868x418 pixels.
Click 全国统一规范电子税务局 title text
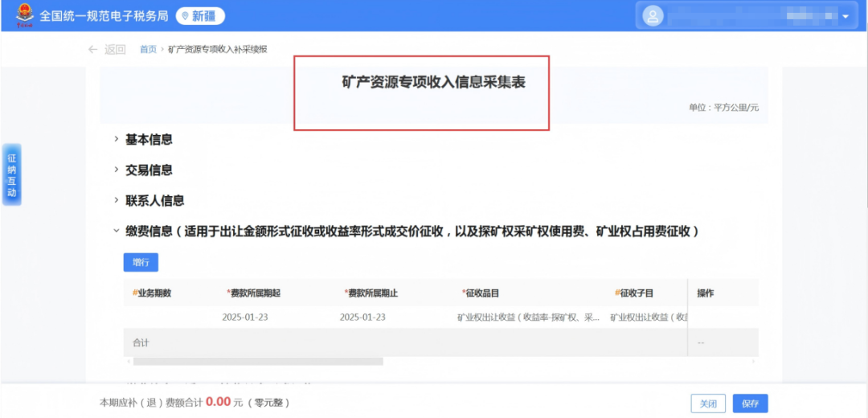point(104,16)
